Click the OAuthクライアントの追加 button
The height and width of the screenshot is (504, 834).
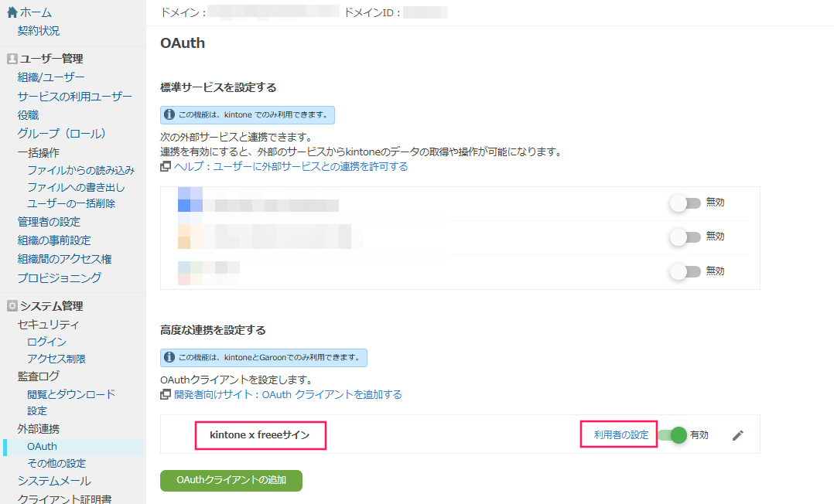(x=231, y=480)
